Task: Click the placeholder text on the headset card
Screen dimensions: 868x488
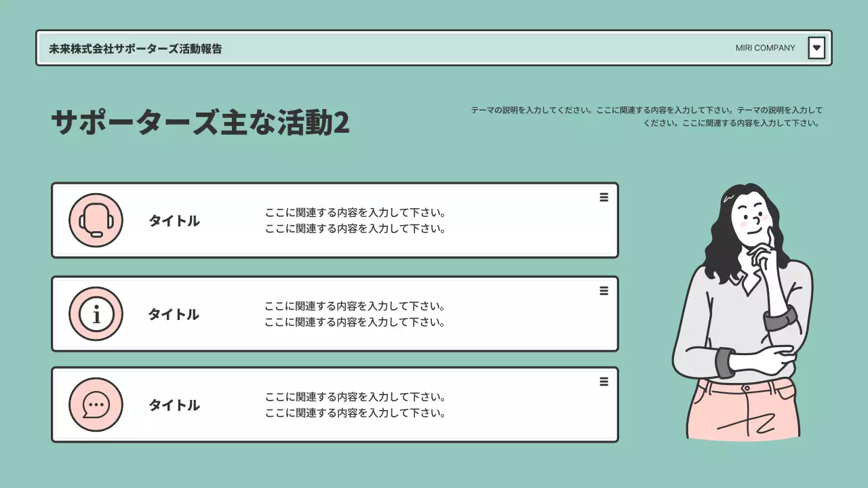Action: pyautogui.click(x=355, y=220)
